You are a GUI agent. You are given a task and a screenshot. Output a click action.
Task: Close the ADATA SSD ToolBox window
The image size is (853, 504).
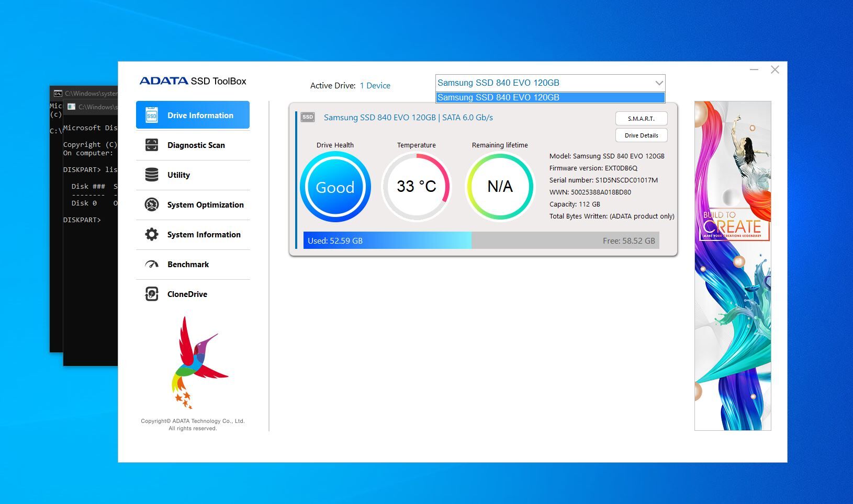775,70
